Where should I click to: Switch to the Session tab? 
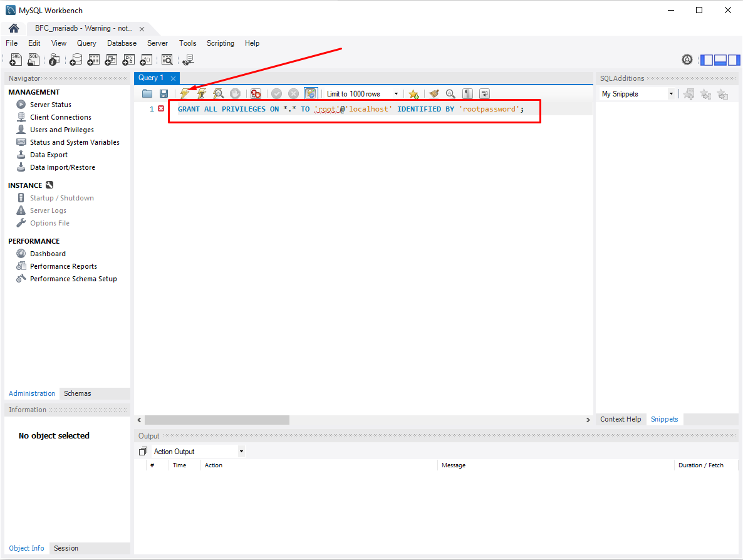66,548
